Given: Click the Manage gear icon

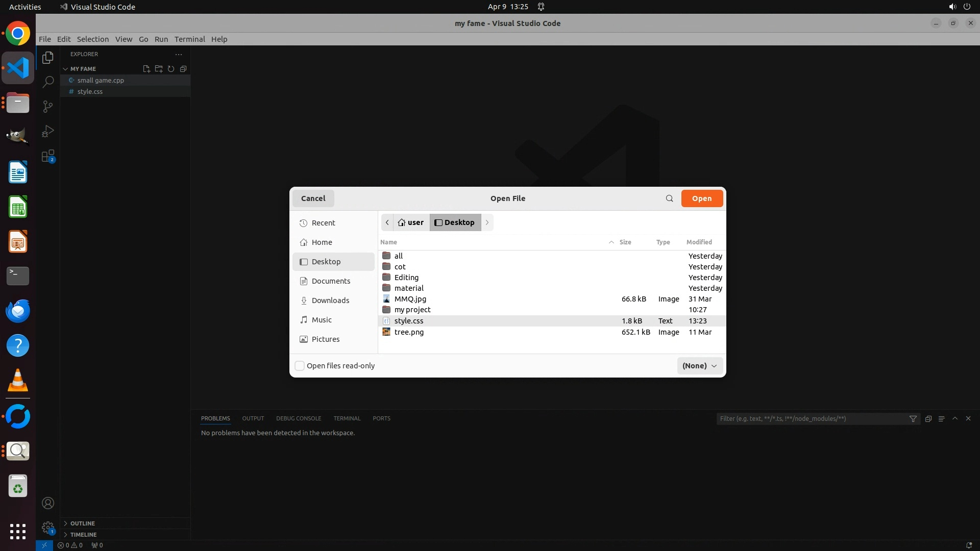Looking at the screenshot, I should point(48,527).
